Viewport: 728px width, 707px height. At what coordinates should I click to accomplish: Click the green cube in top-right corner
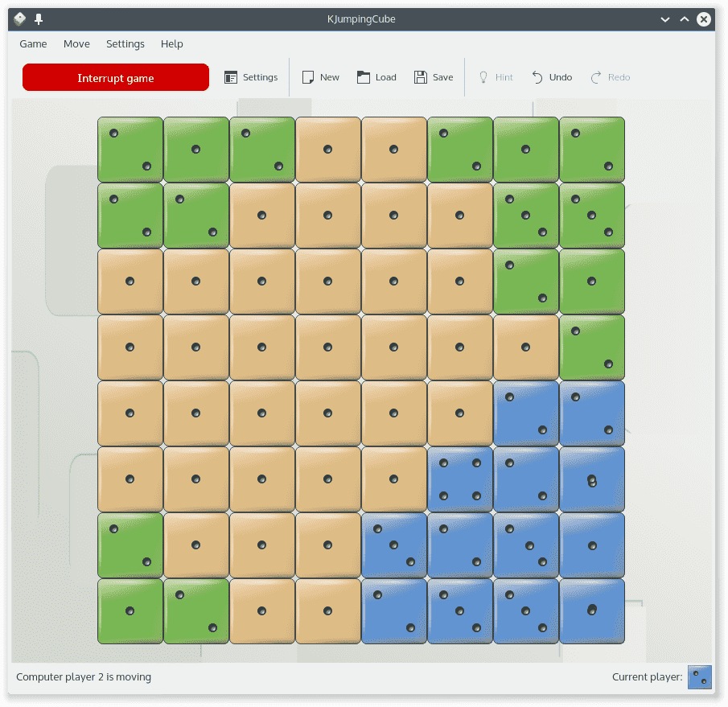592,150
